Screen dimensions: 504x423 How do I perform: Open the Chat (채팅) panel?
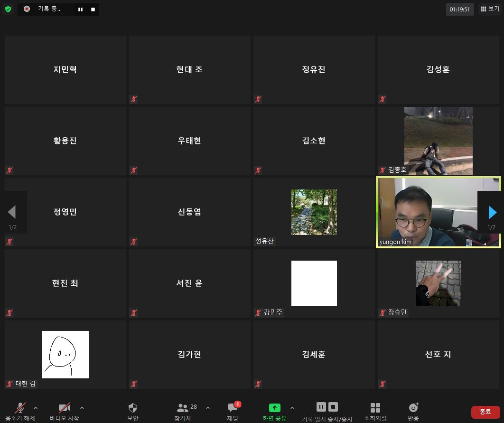233,412
